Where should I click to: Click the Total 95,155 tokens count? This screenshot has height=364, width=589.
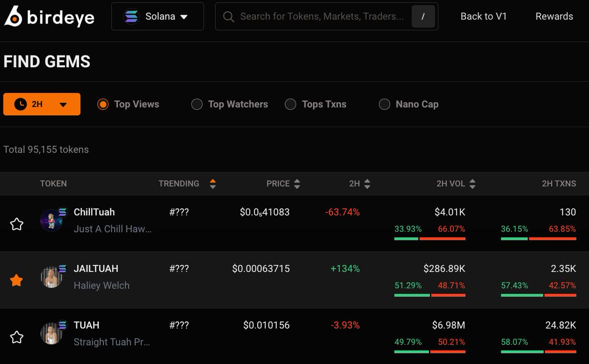coord(46,150)
